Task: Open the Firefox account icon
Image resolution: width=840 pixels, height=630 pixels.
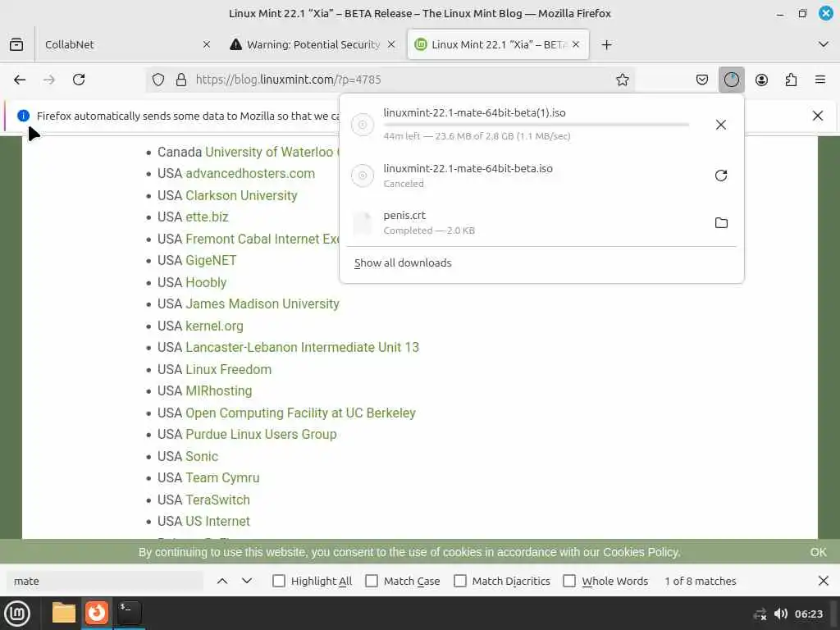Action: (x=761, y=80)
